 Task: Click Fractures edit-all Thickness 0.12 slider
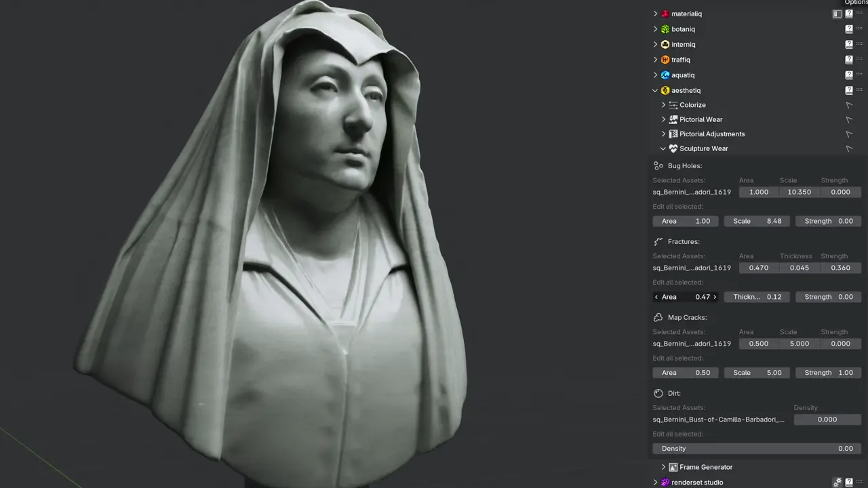757,297
